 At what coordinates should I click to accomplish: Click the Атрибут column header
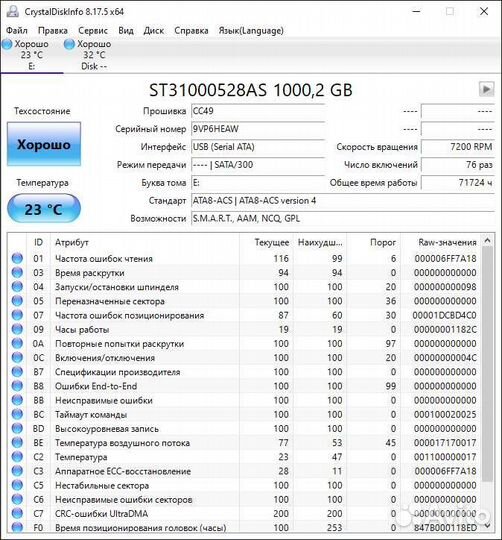145,242
